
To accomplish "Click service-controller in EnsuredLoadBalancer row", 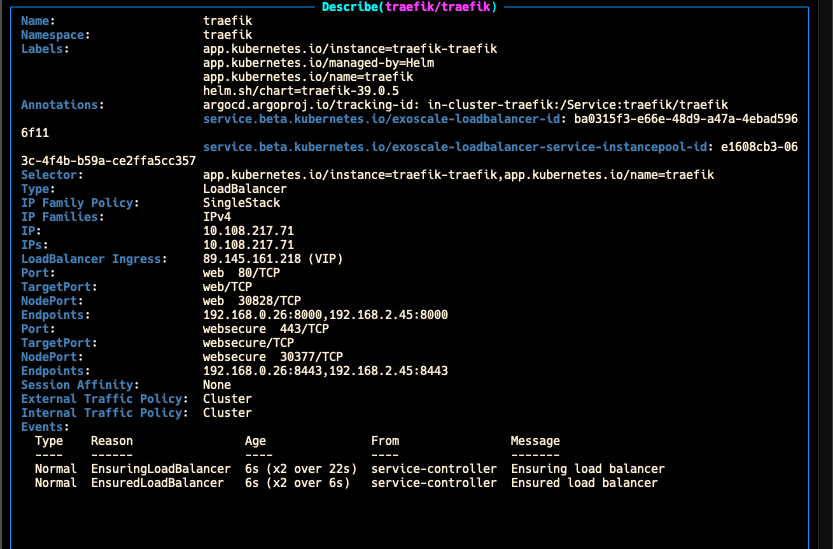I will pyautogui.click(x=434, y=483).
